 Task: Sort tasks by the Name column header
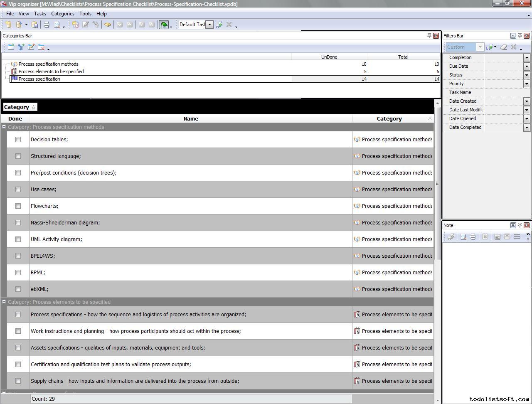(x=191, y=119)
